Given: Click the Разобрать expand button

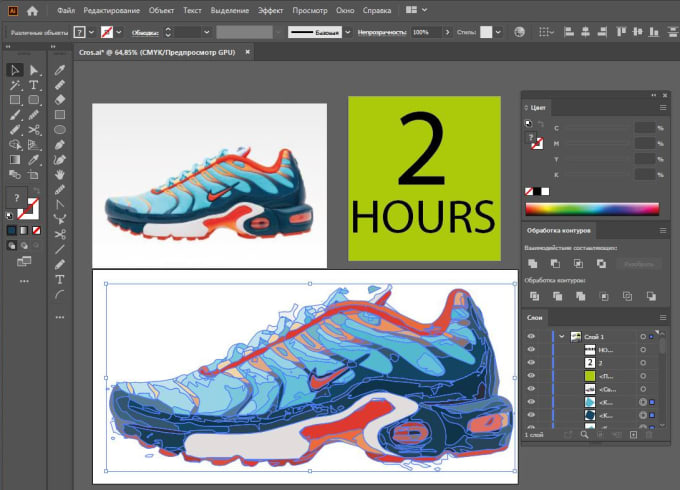Looking at the screenshot, I should tap(638, 264).
